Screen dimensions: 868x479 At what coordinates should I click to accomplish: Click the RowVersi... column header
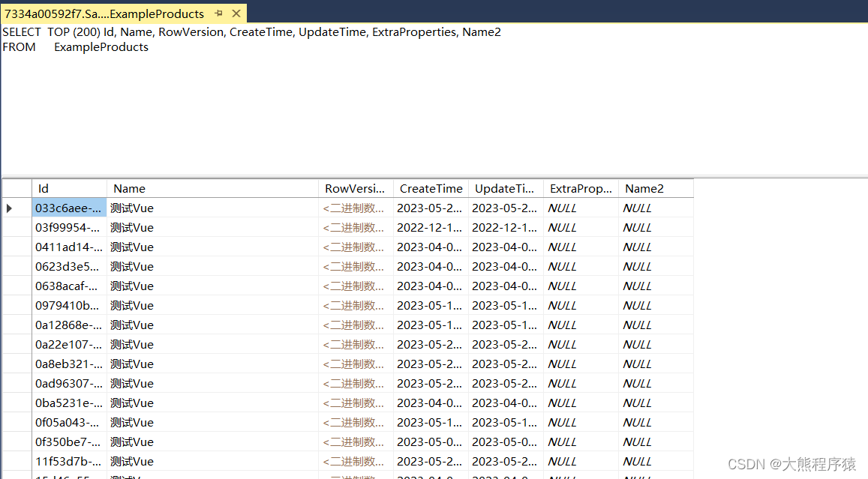tap(352, 188)
